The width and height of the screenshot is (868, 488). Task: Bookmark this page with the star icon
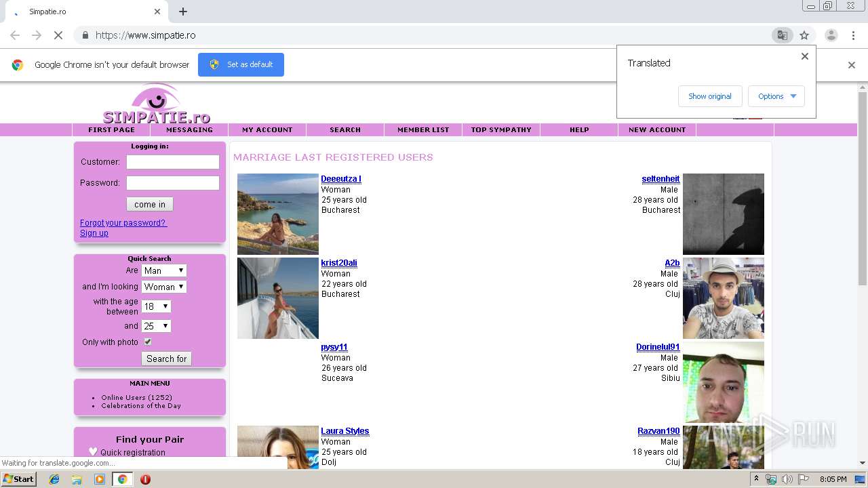point(804,35)
